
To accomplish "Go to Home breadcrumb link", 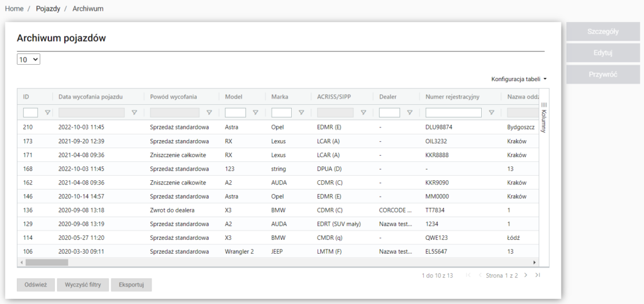I will coord(14,9).
